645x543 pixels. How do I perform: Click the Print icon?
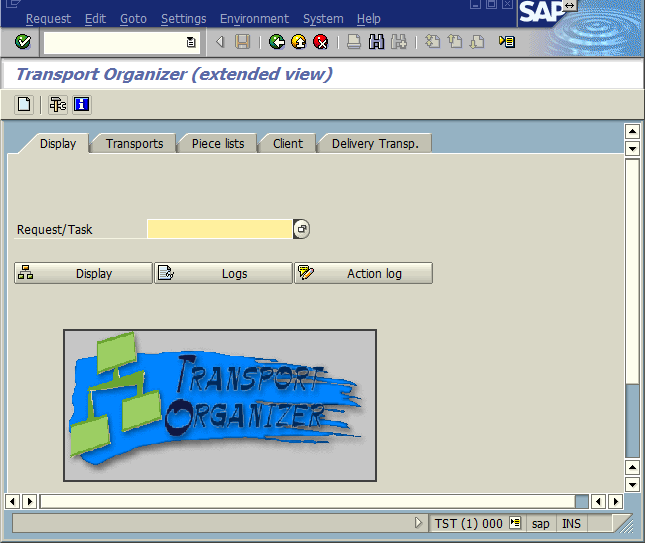point(354,42)
